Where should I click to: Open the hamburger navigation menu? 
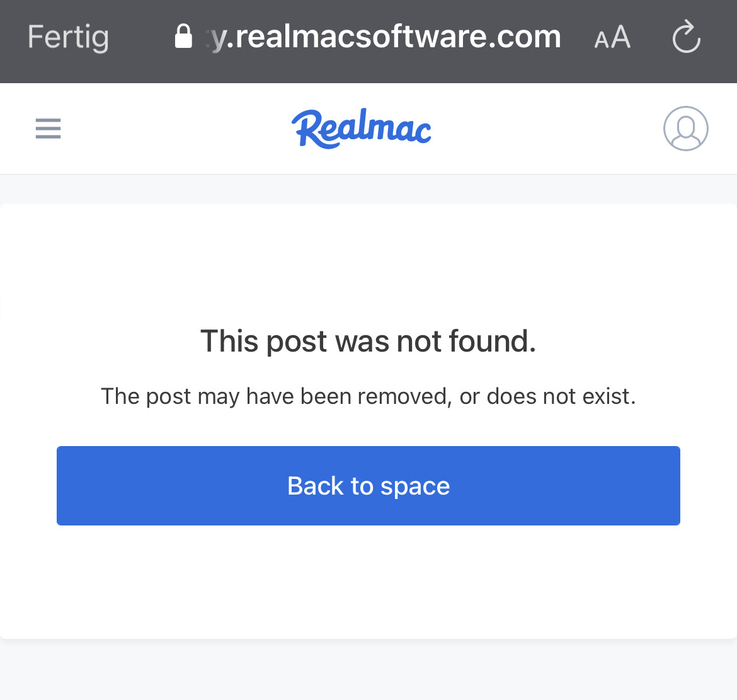click(48, 129)
